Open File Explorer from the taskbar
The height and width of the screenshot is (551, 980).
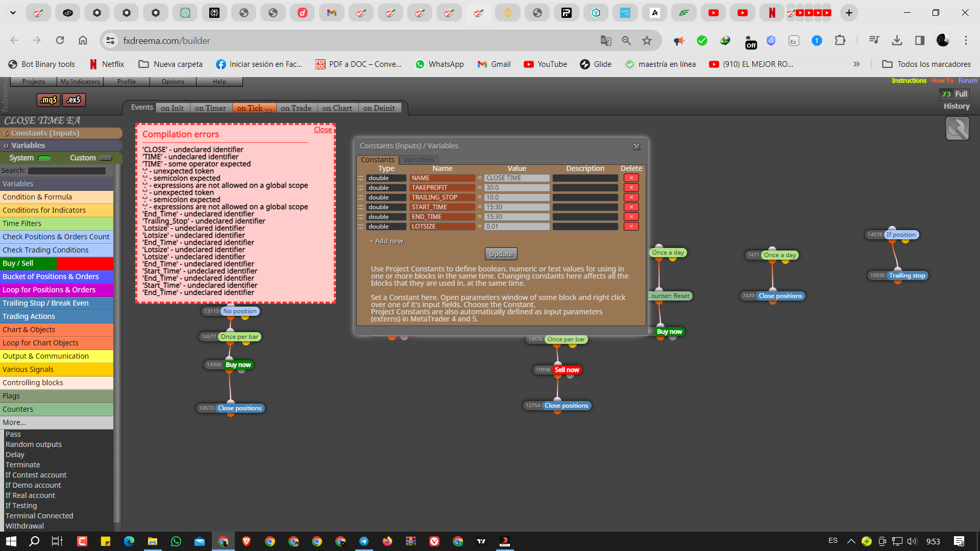[x=153, y=541]
